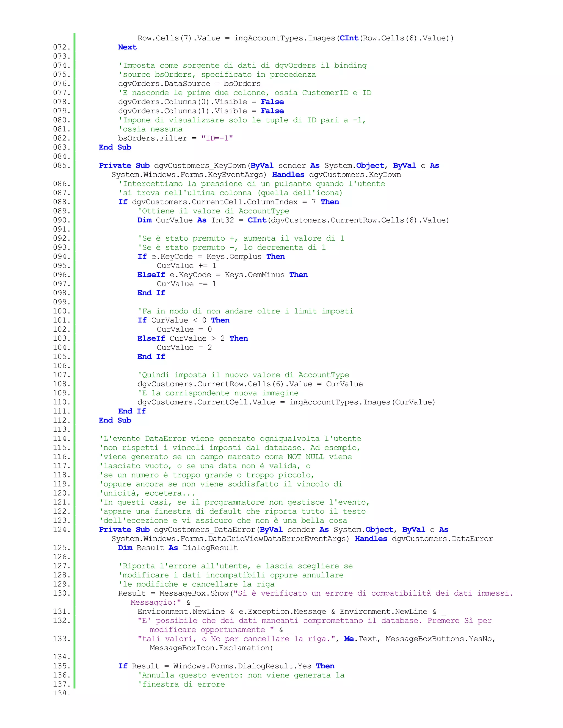Image resolution: width=563 pixels, height=728 pixels.
Task: Click 'Dim Result As DialogResult' line
Action: pyautogui.click(x=178, y=548)
